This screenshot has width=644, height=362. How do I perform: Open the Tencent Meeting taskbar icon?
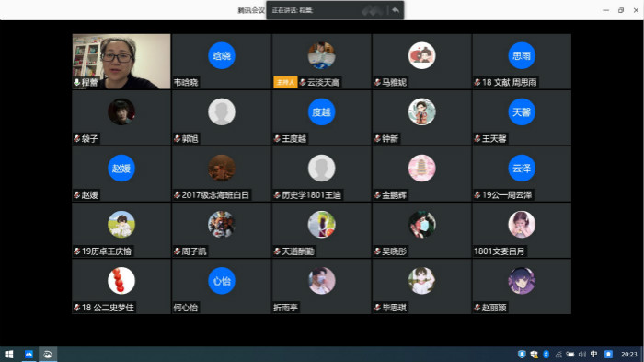(x=48, y=355)
